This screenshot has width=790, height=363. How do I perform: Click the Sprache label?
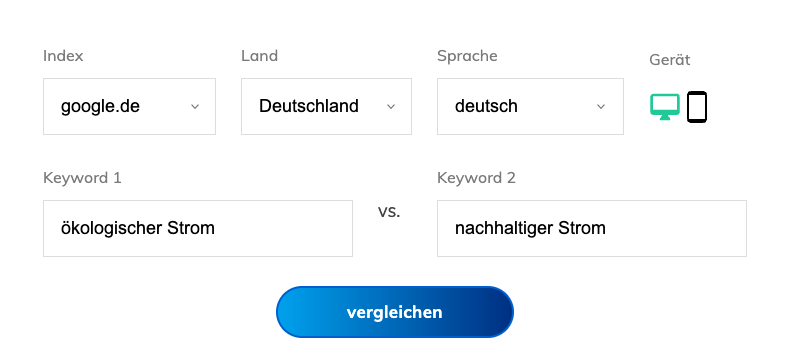coord(467,56)
